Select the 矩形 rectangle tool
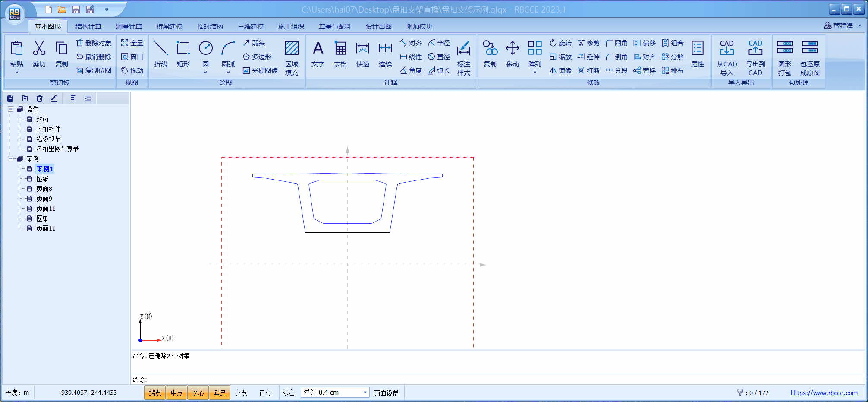Viewport: 868px width, 402px height. (x=183, y=54)
